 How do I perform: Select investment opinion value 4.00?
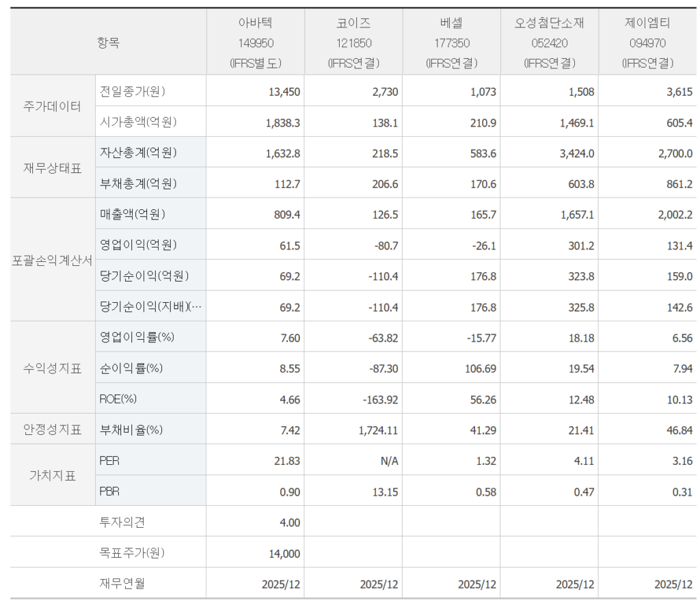(290, 523)
